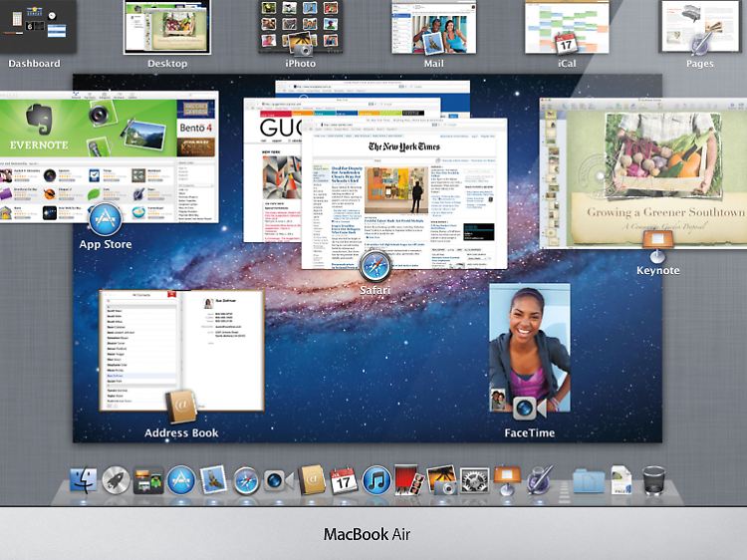The width and height of the screenshot is (747, 560).
Task: Select the New York Times Safari window
Action: 404,194
